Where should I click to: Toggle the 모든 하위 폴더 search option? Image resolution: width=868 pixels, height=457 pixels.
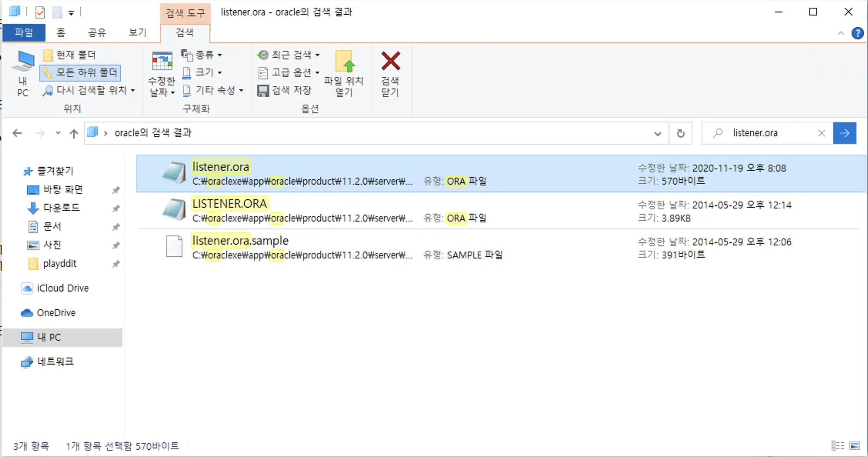pos(80,72)
